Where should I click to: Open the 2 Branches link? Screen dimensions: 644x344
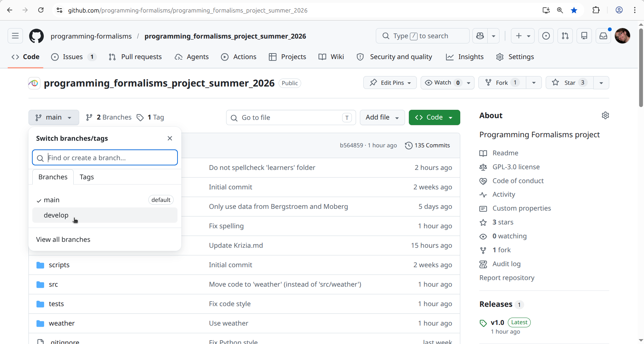click(109, 117)
